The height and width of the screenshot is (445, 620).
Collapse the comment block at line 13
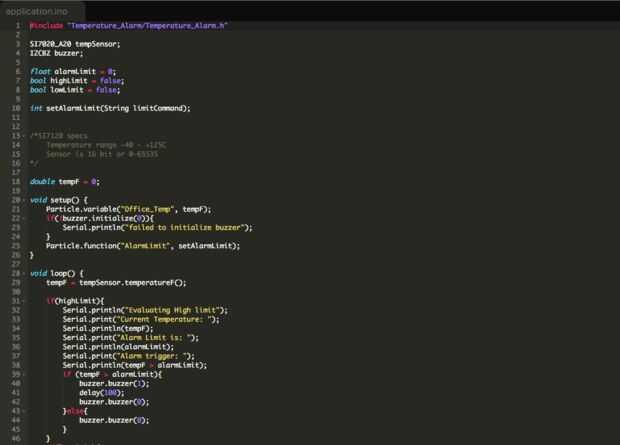click(x=24, y=136)
